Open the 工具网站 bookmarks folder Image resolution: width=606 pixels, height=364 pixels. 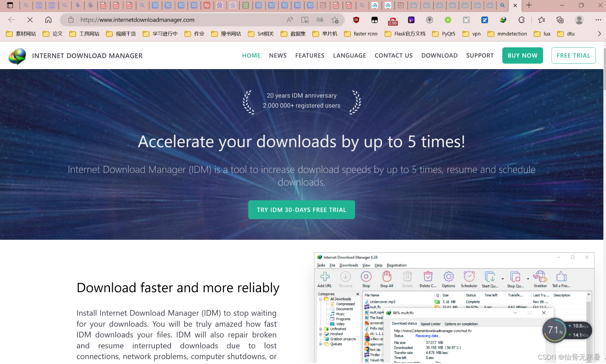pos(84,33)
